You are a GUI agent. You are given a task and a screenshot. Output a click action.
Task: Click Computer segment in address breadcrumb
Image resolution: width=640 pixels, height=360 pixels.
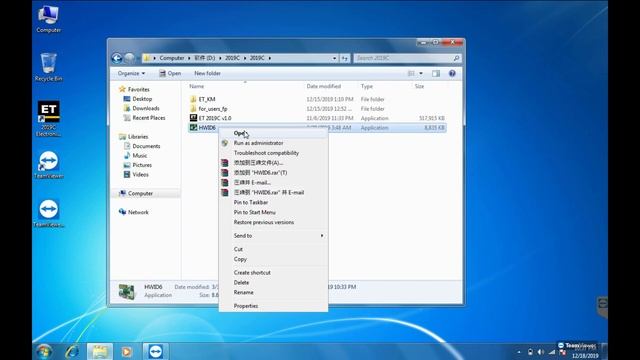(x=172, y=58)
